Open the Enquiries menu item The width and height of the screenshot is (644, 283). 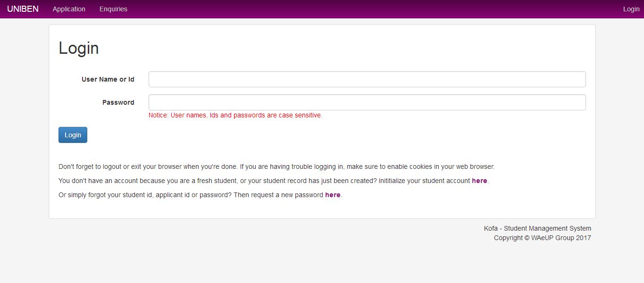113,9
